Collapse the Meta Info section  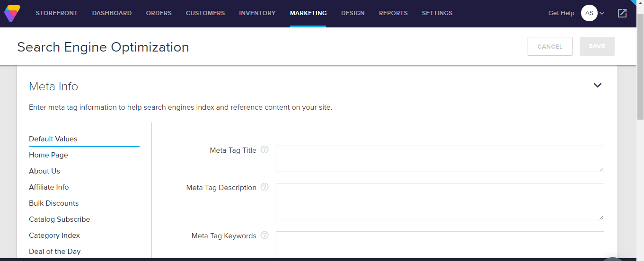[x=598, y=86]
